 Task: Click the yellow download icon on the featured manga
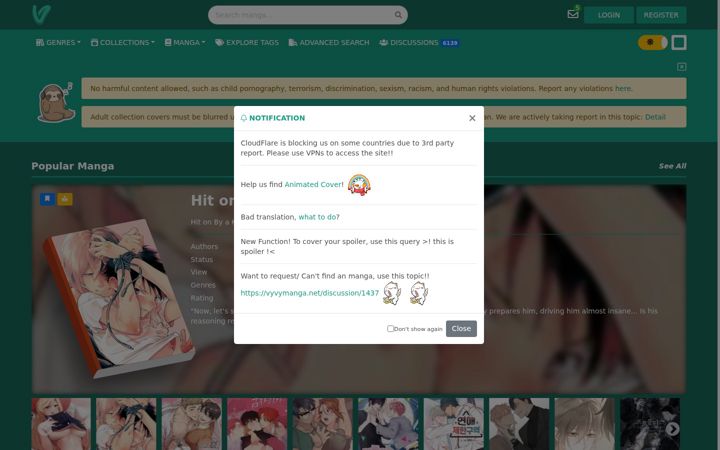[x=65, y=199]
